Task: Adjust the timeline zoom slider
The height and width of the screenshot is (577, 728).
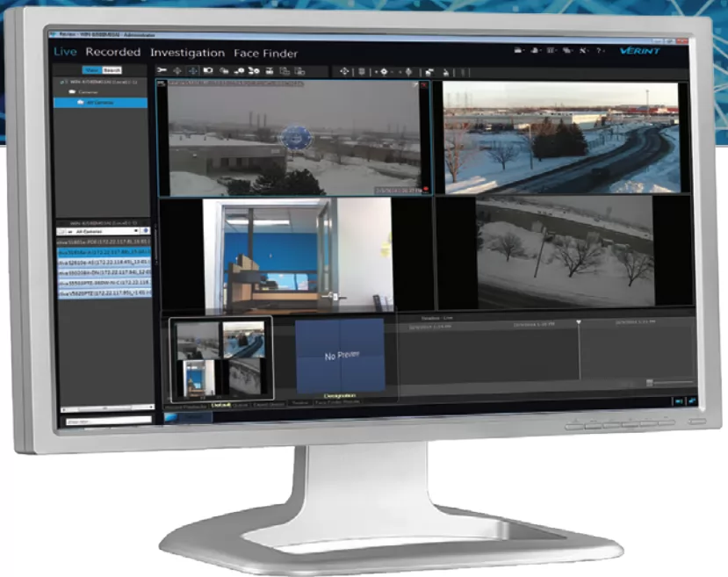Action: [650, 382]
